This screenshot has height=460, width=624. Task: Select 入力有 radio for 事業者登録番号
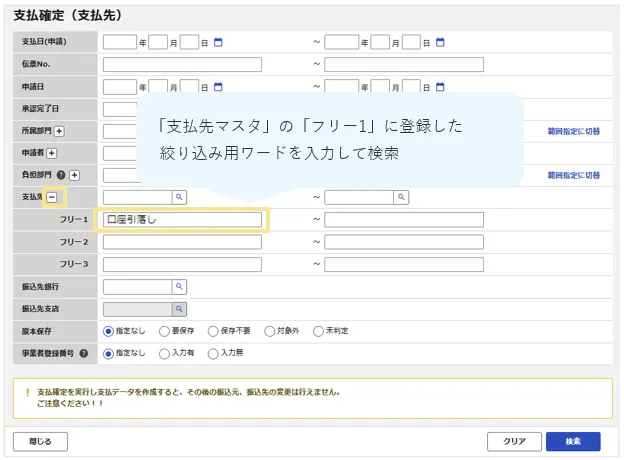(x=164, y=353)
